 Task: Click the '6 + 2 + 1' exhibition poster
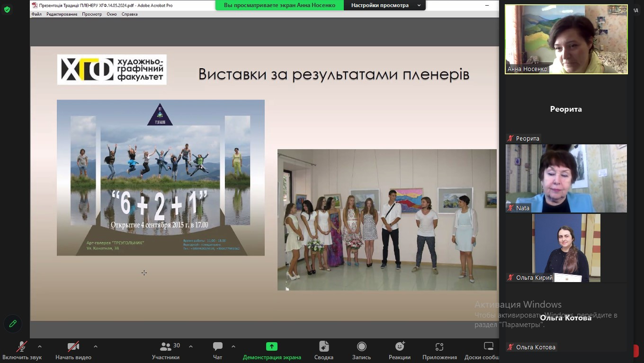[161, 177]
